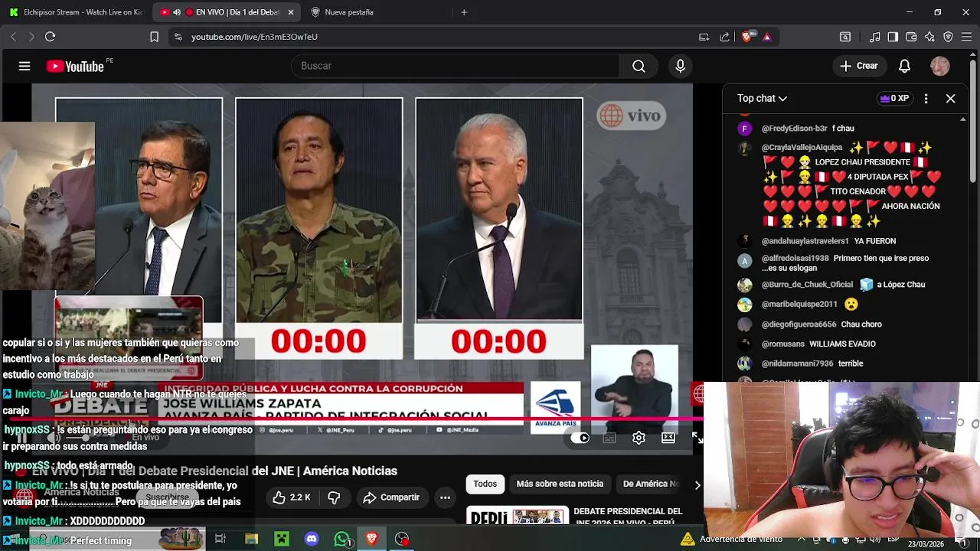
Task: Open OBS Studio from the taskbar
Action: pos(402,539)
